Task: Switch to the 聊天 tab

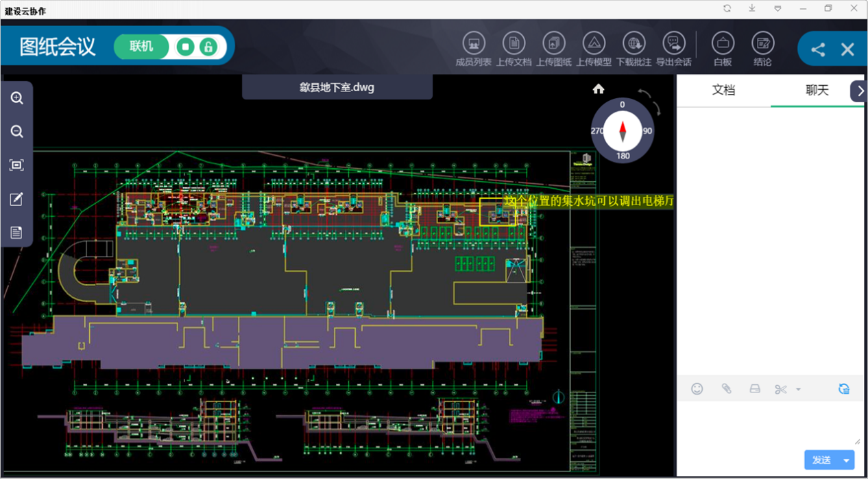Action: pos(817,91)
